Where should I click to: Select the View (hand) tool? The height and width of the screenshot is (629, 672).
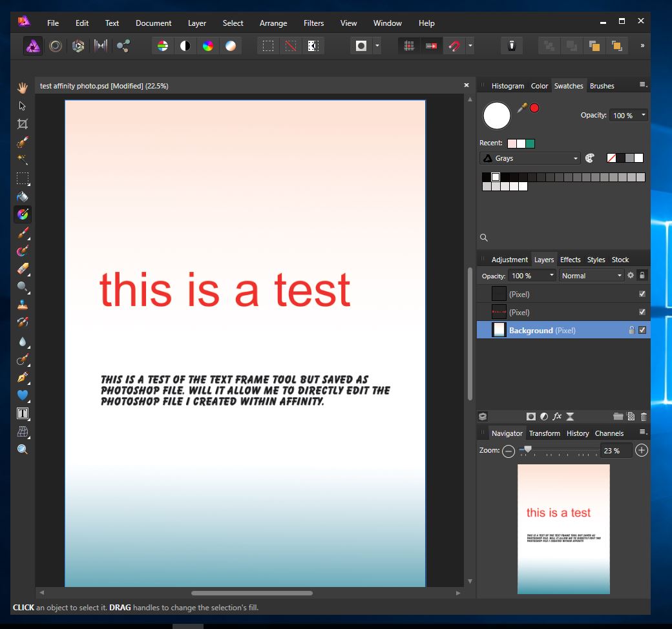pyautogui.click(x=22, y=88)
